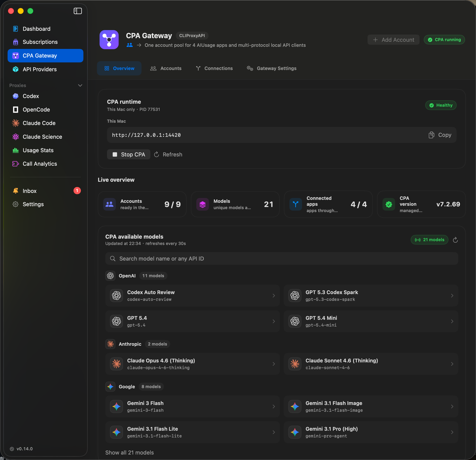The height and width of the screenshot is (460, 476).
Task: Open the Connections tab
Action: (214, 68)
